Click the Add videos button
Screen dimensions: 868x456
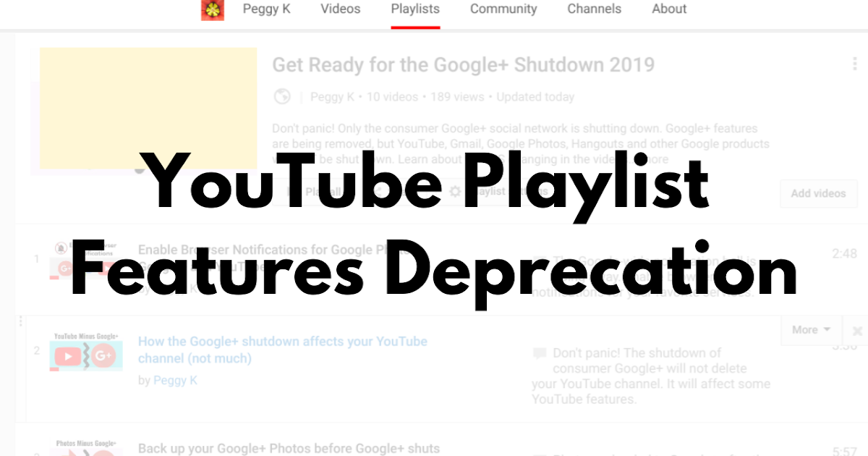pos(818,193)
